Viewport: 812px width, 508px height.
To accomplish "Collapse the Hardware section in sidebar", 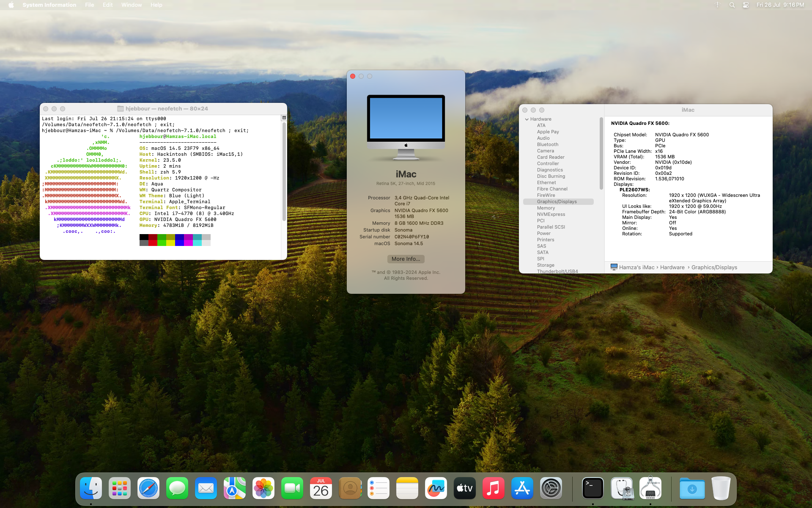I will pyautogui.click(x=527, y=119).
